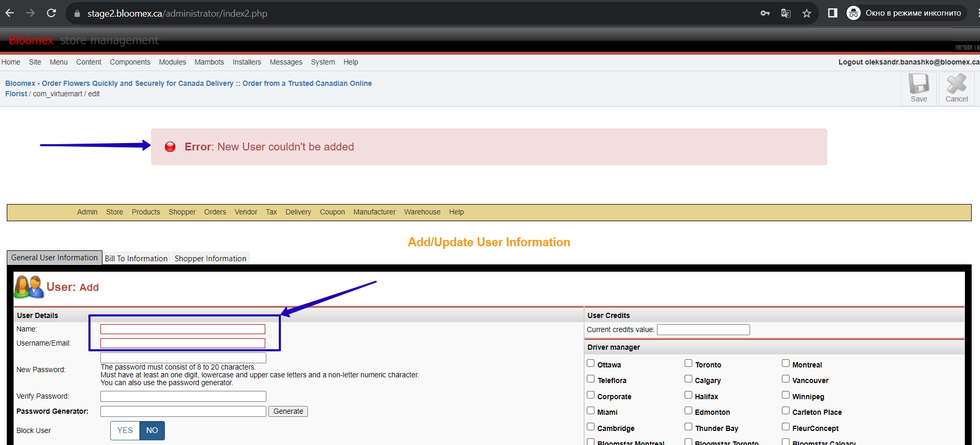The height and width of the screenshot is (445, 980).
Task: Switch to Bill To Information tab
Action: [136, 258]
